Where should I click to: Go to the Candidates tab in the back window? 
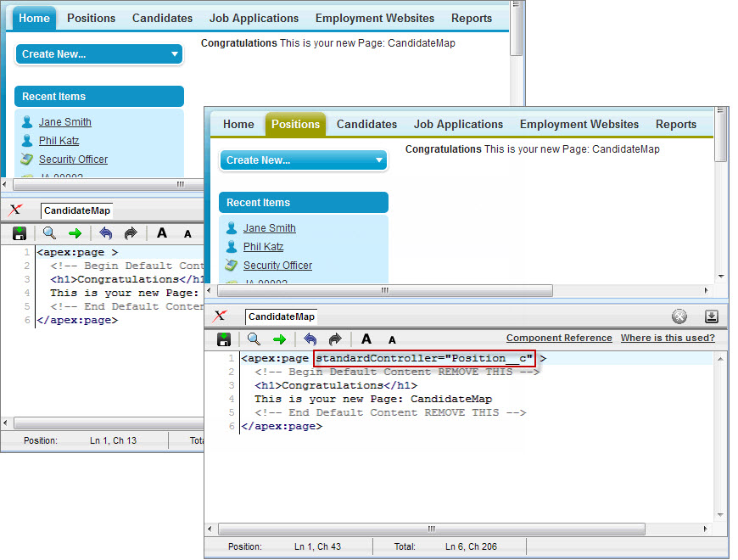point(162,19)
